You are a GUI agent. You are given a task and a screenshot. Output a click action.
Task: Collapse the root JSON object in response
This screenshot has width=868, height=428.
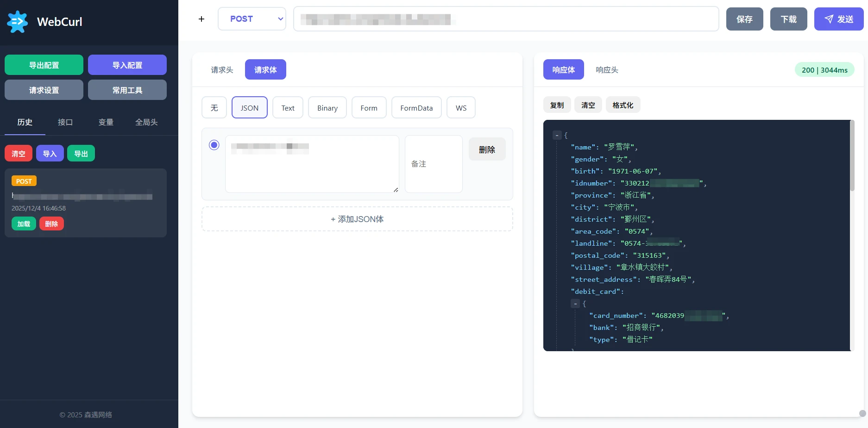557,135
